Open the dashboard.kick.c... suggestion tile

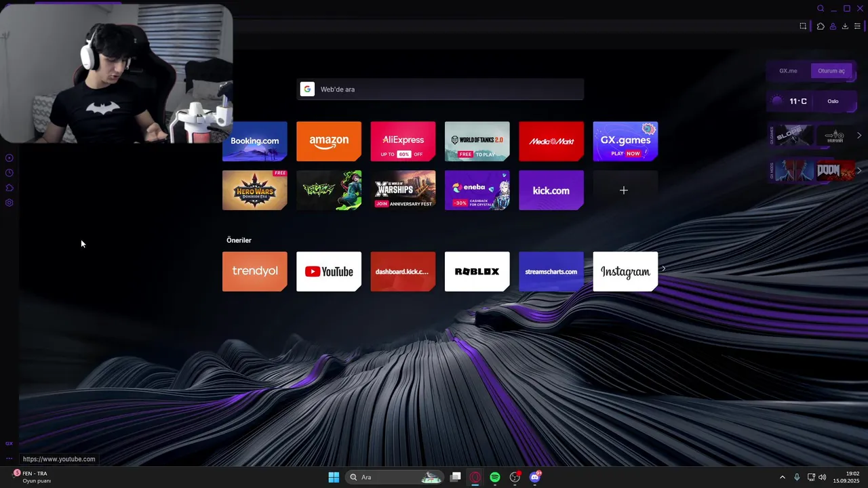(x=403, y=271)
